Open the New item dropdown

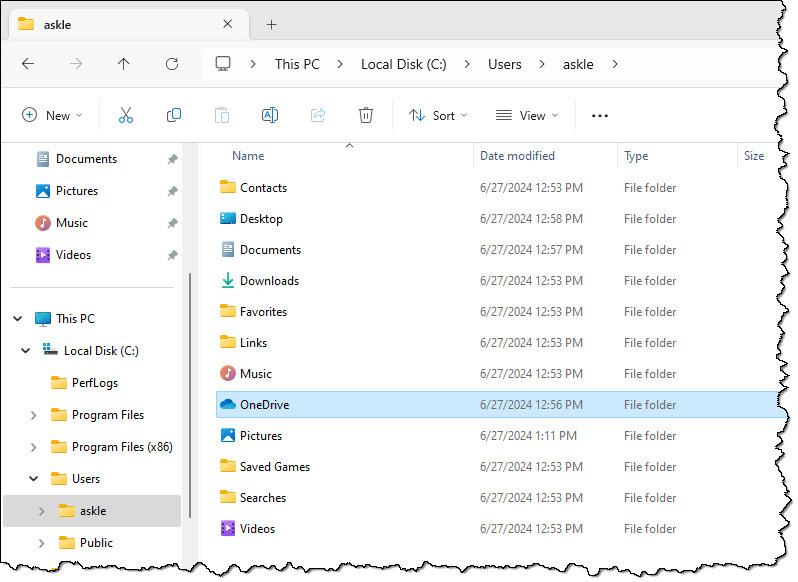(x=53, y=115)
